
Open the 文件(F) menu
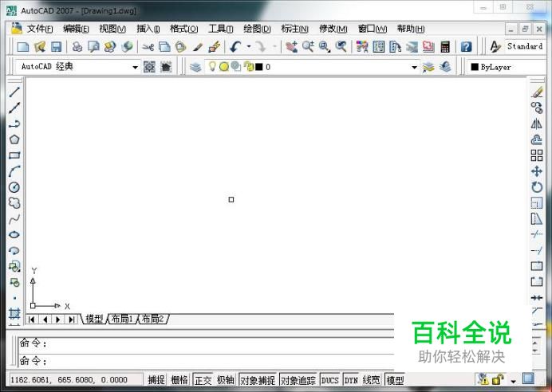click(39, 29)
